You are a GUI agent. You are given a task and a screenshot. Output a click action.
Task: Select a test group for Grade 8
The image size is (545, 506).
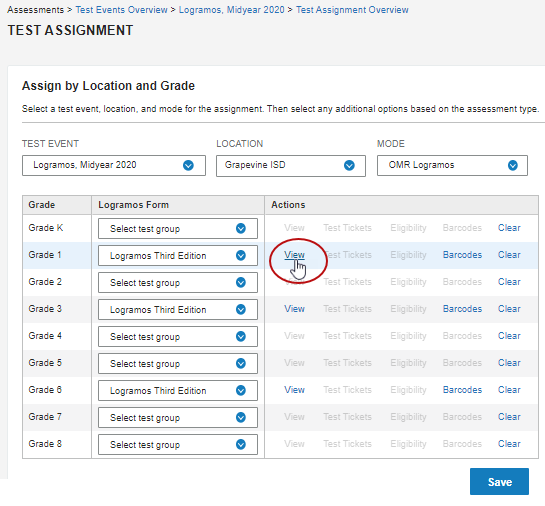(178, 444)
